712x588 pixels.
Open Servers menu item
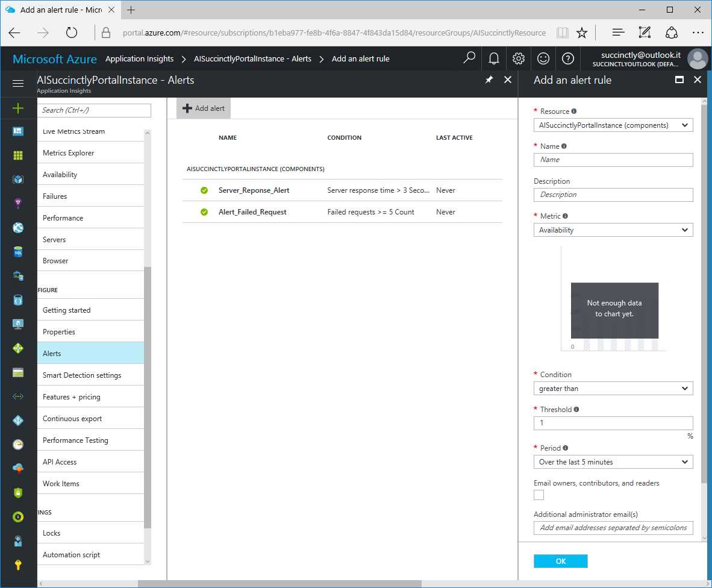tap(90, 239)
